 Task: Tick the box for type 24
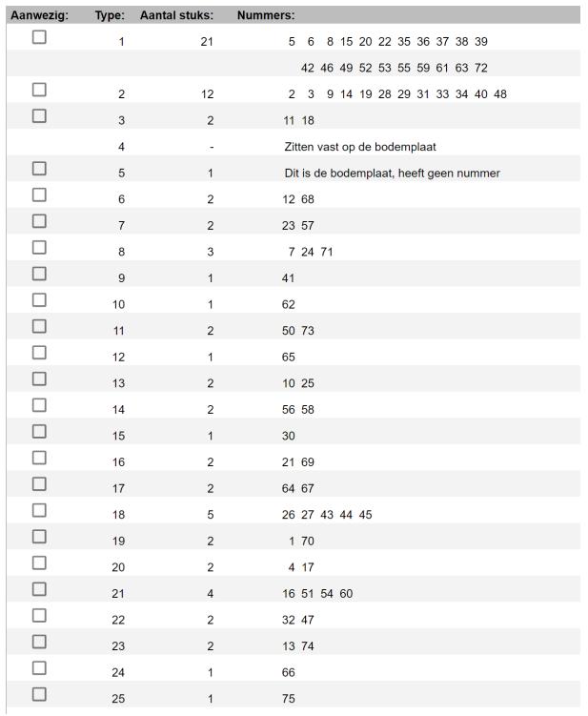click(39, 667)
